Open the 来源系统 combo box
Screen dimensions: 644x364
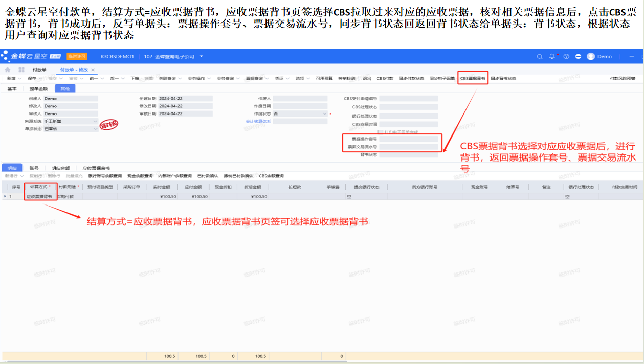pos(71,121)
